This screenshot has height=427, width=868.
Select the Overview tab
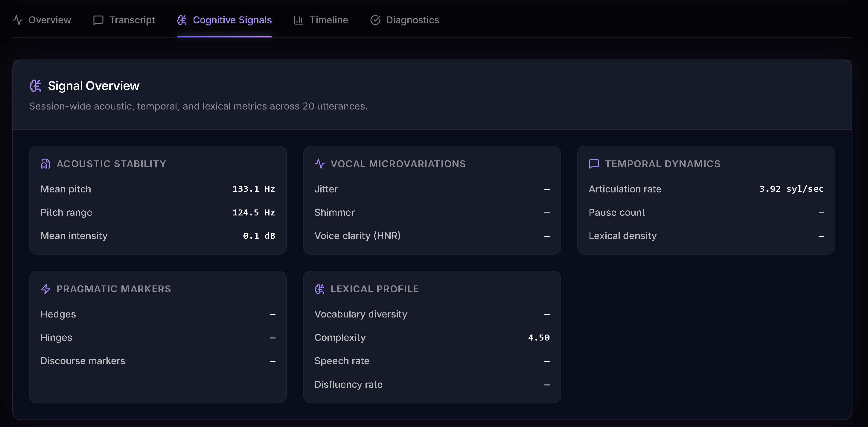50,20
